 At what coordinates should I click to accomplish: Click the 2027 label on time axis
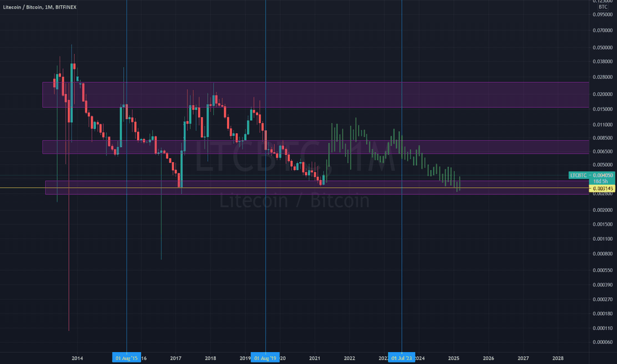point(523,358)
